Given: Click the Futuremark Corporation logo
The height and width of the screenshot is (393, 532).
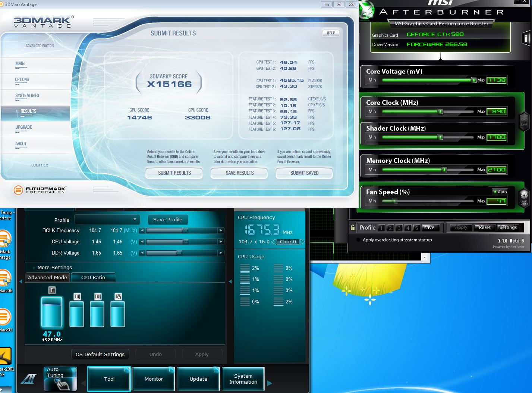Looking at the screenshot, I should pyautogui.click(x=40, y=190).
